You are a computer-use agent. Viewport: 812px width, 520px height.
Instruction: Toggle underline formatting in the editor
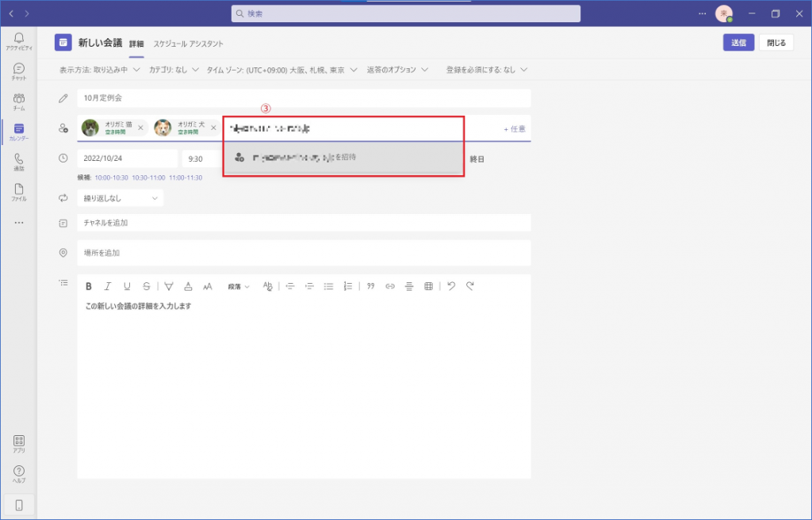pyautogui.click(x=127, y=286)
